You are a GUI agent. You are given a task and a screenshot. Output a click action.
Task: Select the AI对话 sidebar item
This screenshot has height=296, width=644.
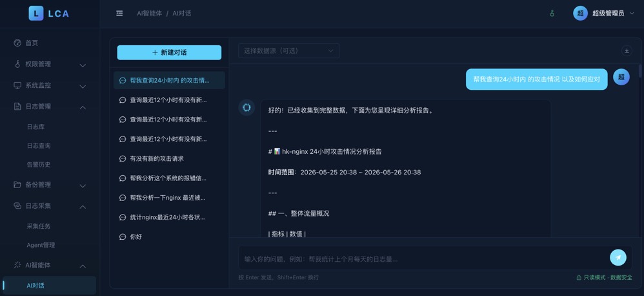pos(49,285)
